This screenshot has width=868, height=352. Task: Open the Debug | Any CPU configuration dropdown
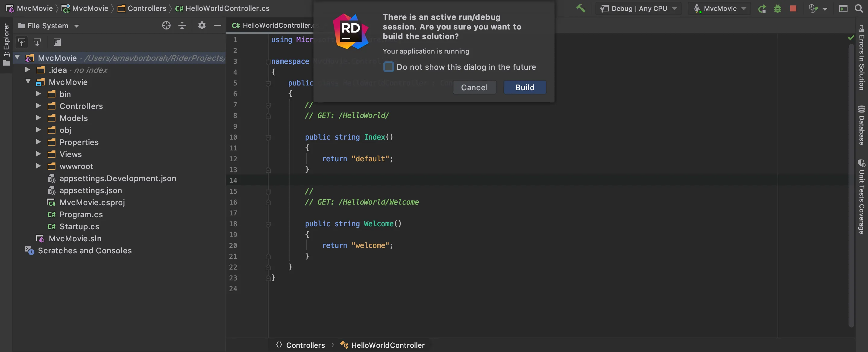tap(639, 8)
